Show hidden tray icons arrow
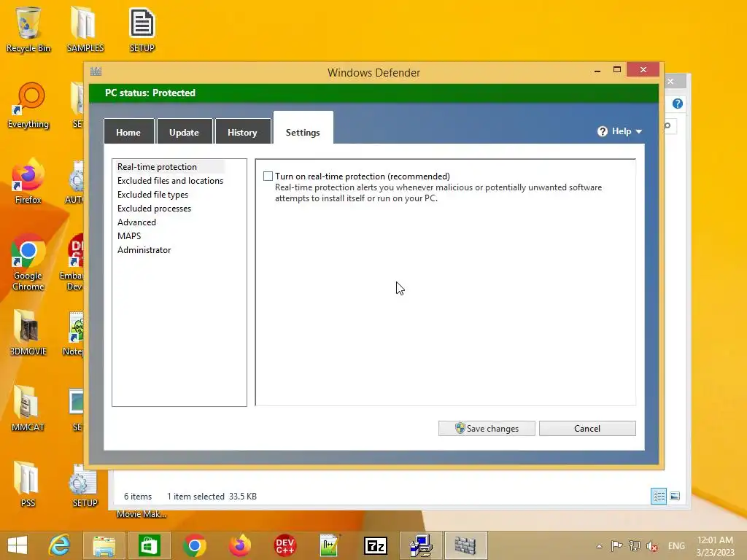The height and width of the screenshot is (560, 747). pyautogui.click(x=600, y=546)
